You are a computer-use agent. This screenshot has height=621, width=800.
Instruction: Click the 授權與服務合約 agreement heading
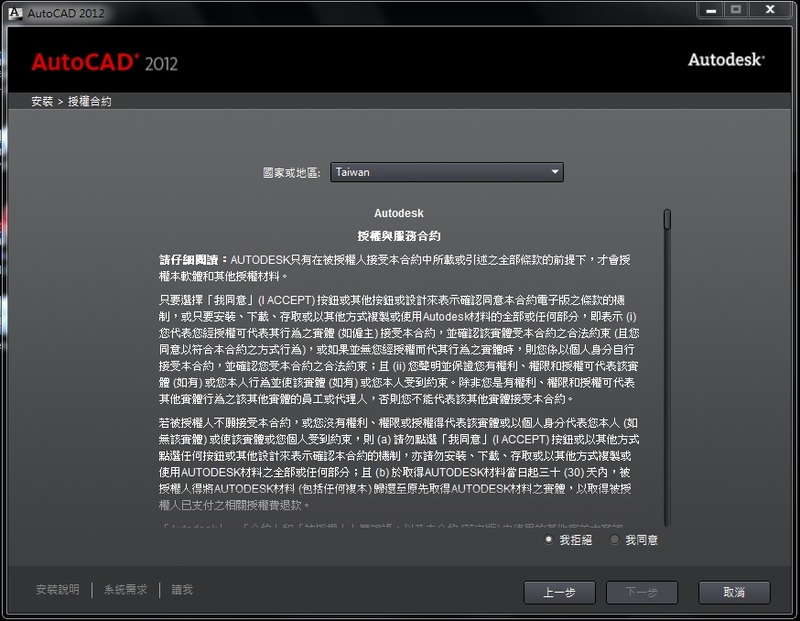click(x=399, y=236)
